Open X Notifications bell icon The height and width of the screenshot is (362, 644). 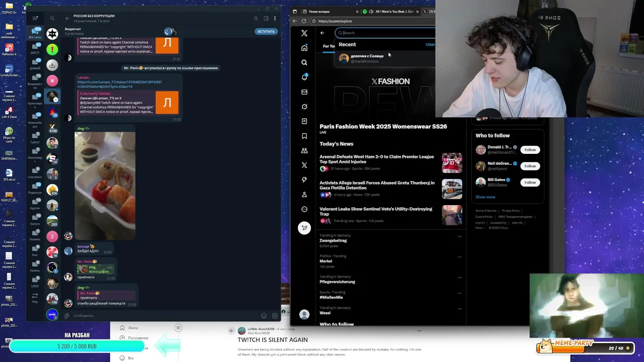[304, 77]
